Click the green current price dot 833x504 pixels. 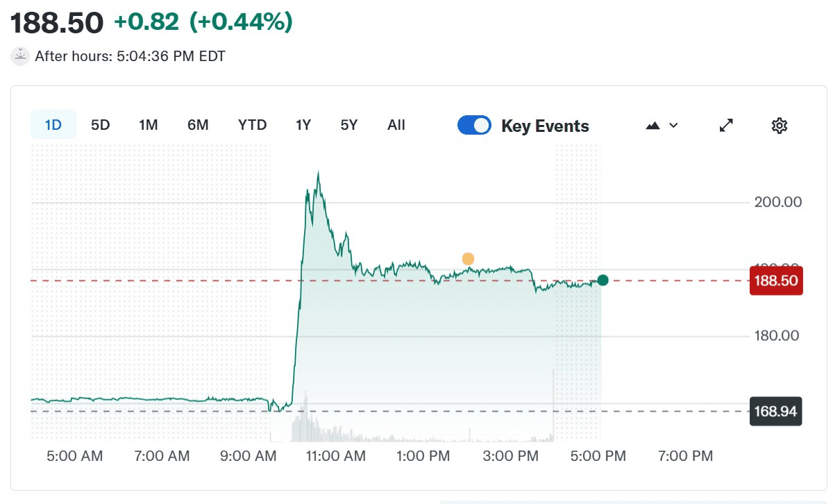[x=603, y=280]
